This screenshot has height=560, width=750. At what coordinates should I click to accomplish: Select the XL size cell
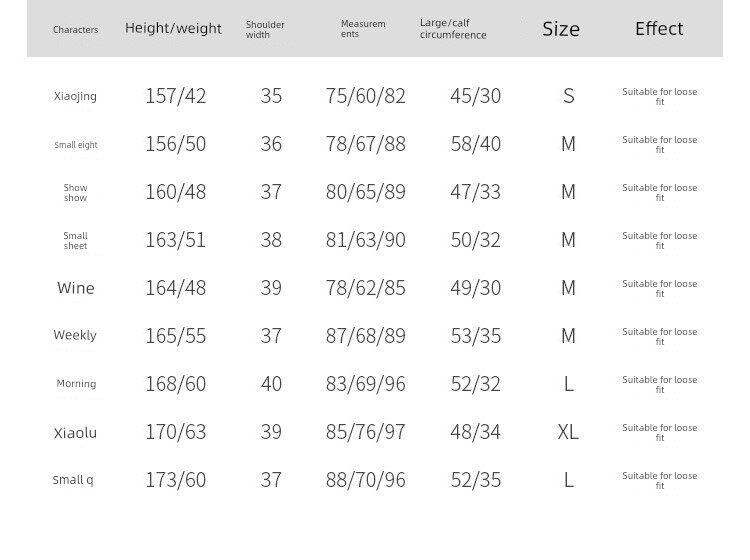(568, 432)
